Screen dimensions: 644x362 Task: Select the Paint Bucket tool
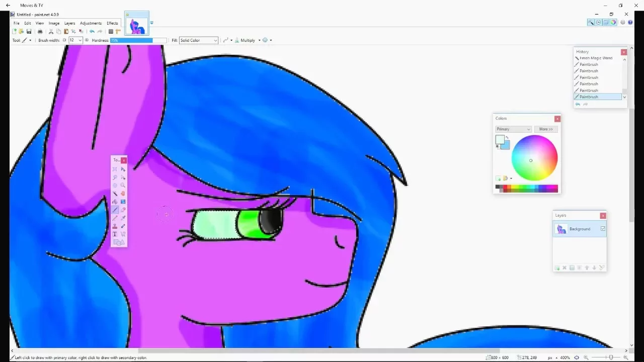[x=115, y=202]
